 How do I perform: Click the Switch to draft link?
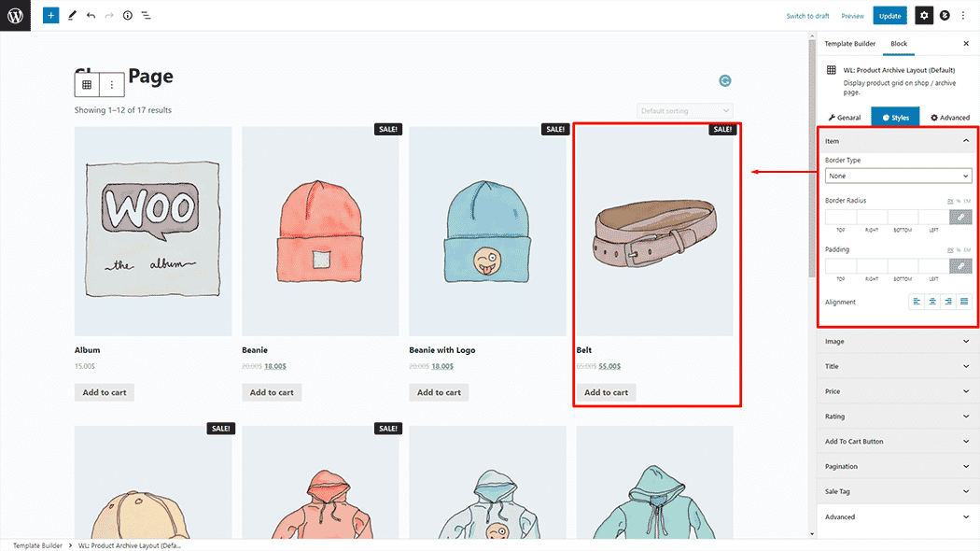[x=807, y=16]
